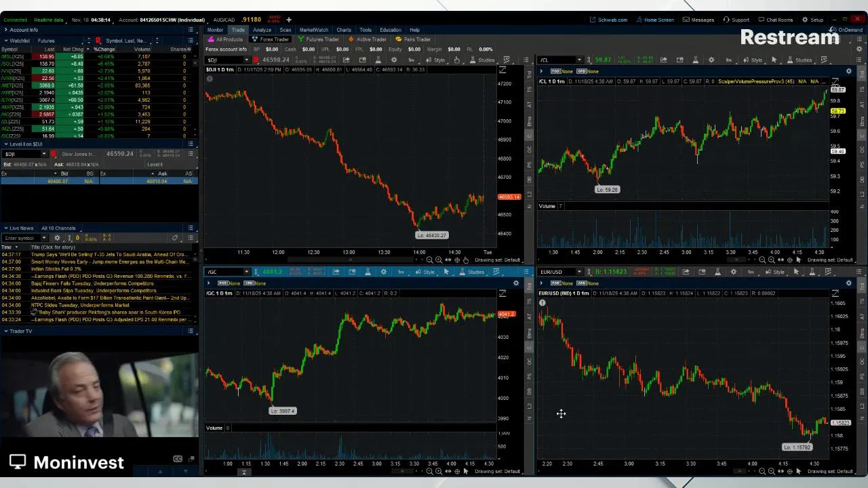
Task: Open /GC chart symbol dropdown
Action: [247, 272]
